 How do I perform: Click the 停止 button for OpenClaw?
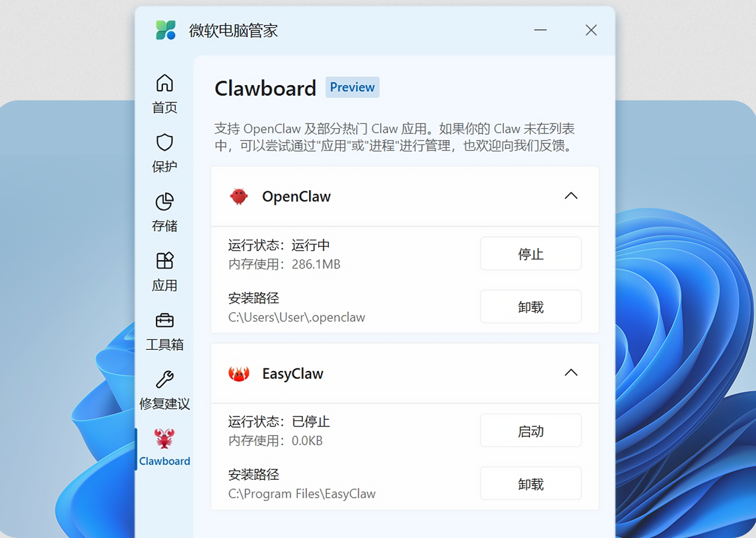pos(530,253)
